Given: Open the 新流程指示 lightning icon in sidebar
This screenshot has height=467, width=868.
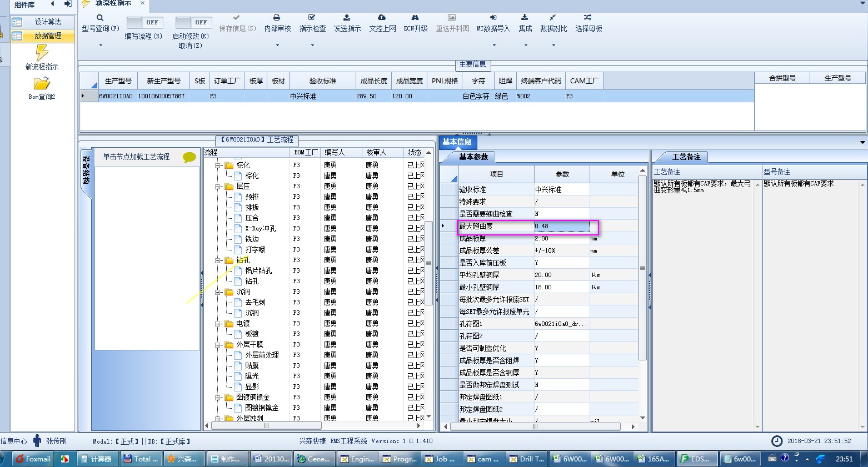Looking at the screenshot, I should [42, 53].
